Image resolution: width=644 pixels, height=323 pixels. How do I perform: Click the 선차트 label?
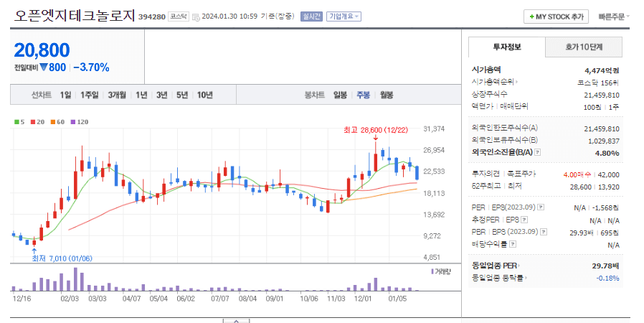(x=42, y=95)
